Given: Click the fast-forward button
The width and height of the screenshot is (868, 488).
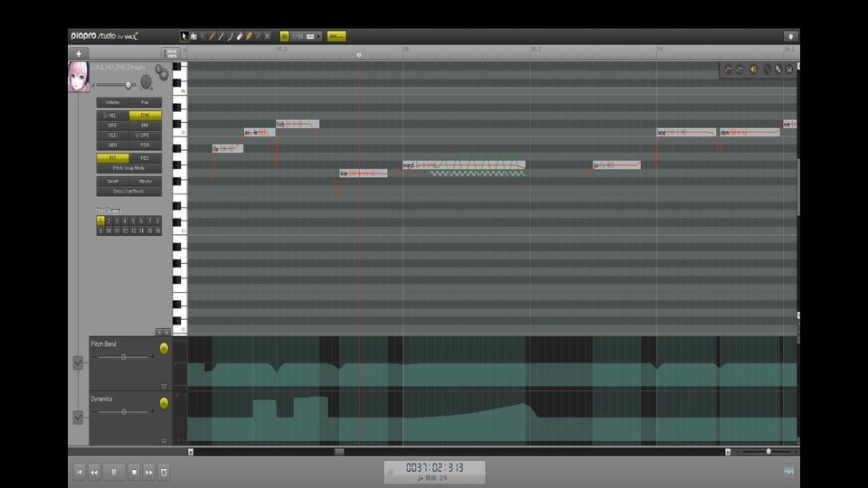Looking at the screenshot, I should [149, 472].
